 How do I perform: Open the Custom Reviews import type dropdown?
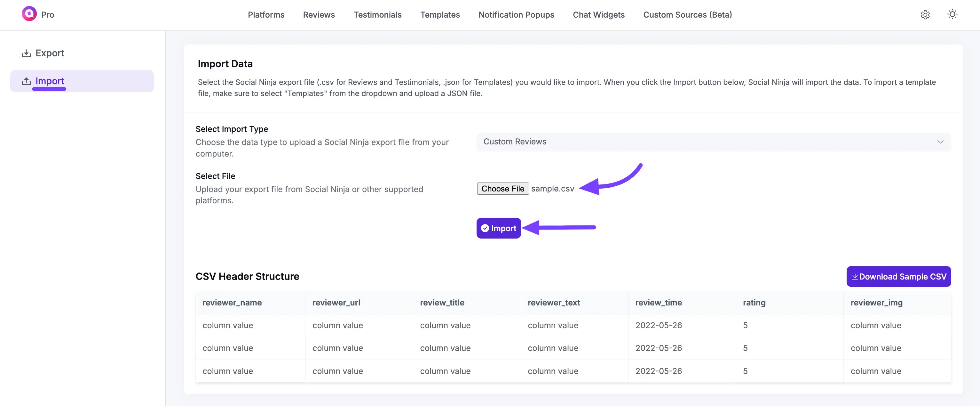711,141
